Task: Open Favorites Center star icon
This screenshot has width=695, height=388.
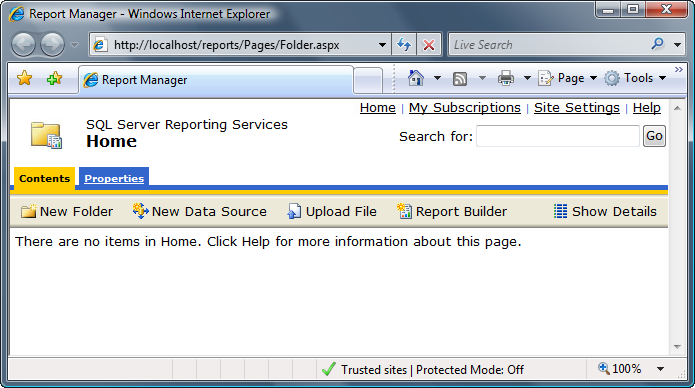Action: coord(25,78)
